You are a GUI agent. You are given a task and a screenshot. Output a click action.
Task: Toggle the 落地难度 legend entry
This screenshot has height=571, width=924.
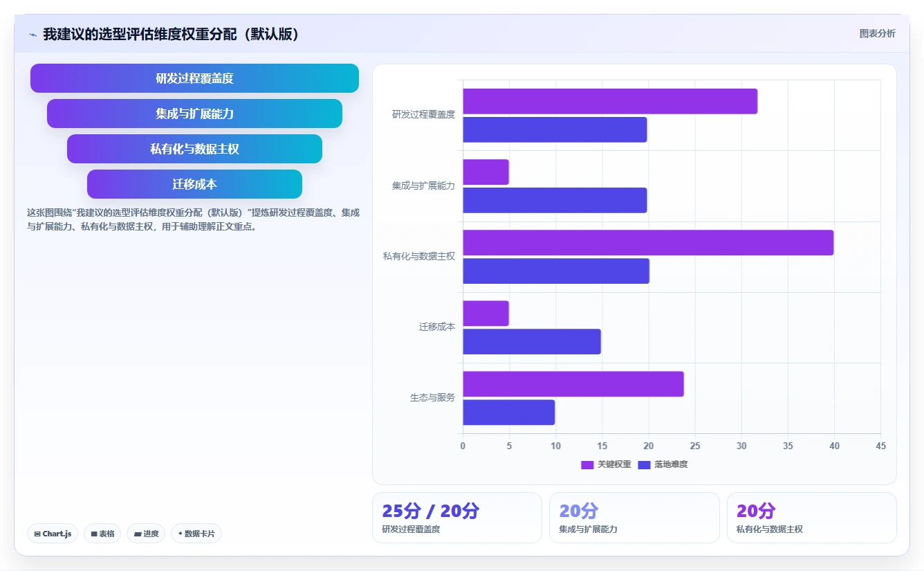[663, 464]
